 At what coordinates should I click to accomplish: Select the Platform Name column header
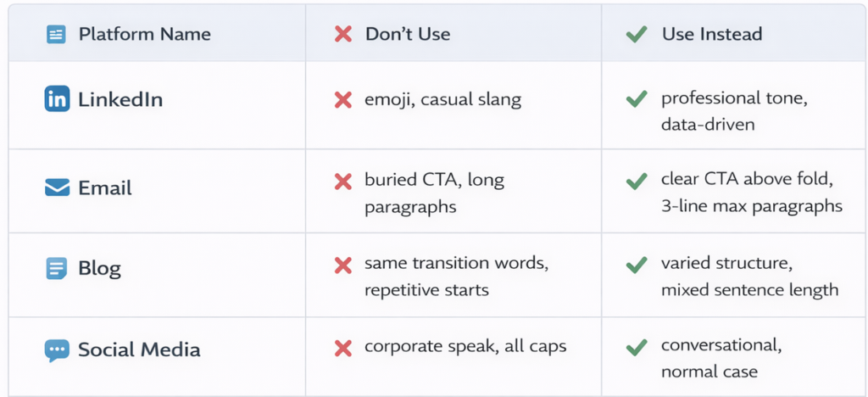click(x=144, y=35)
